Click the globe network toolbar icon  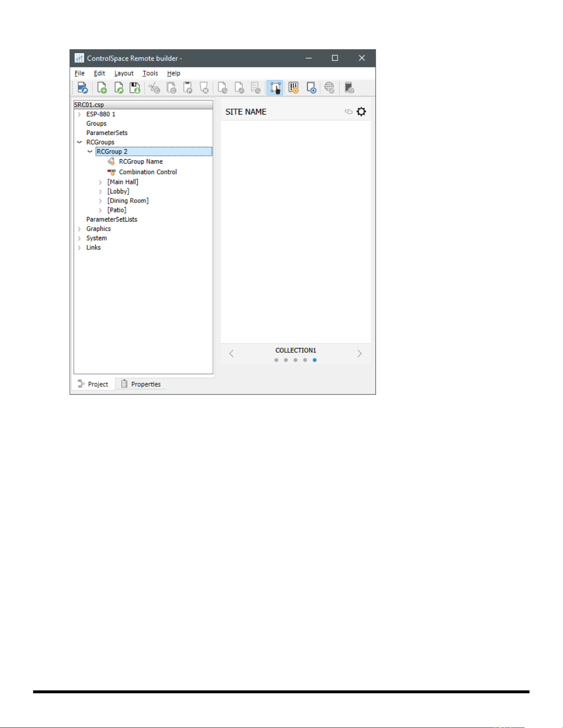coord(329,88)
